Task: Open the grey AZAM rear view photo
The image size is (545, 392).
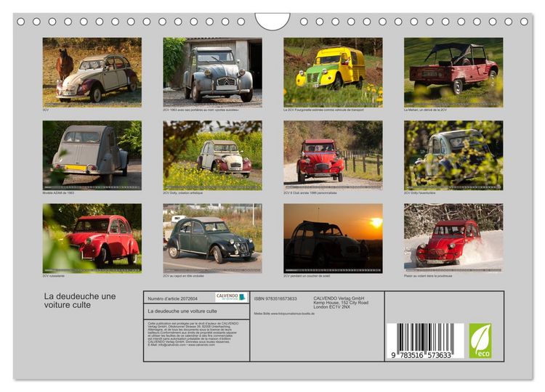Action: click(92, 155)
